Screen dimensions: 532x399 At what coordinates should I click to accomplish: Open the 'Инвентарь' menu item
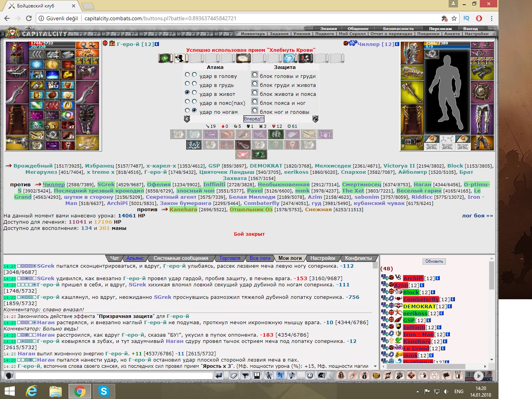pyautogui.click(x=253, y=34)
